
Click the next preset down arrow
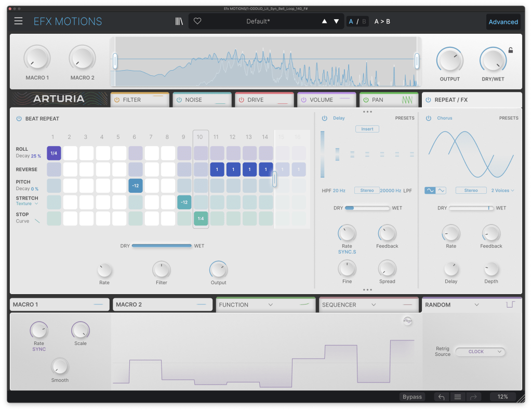click(337, 21)
